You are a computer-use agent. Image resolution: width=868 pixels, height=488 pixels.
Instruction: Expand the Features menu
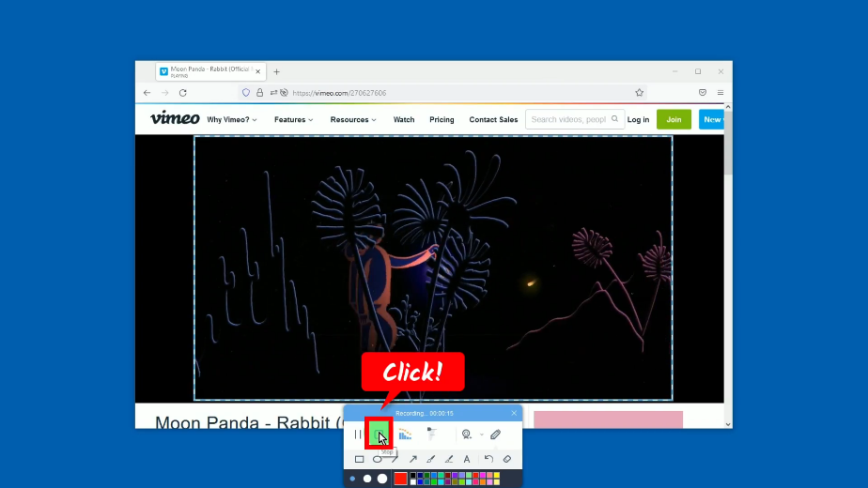coord(293,119)
